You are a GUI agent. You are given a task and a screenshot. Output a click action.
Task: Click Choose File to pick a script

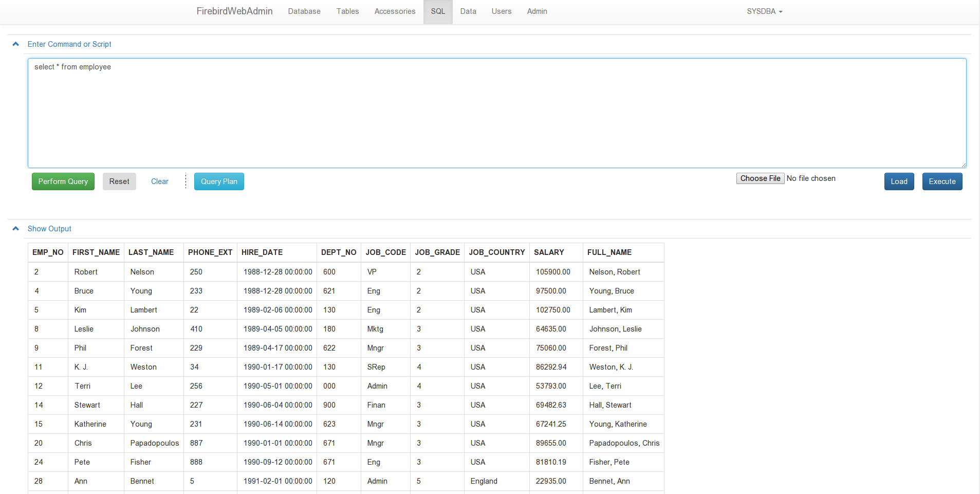[x=760, y=178]
